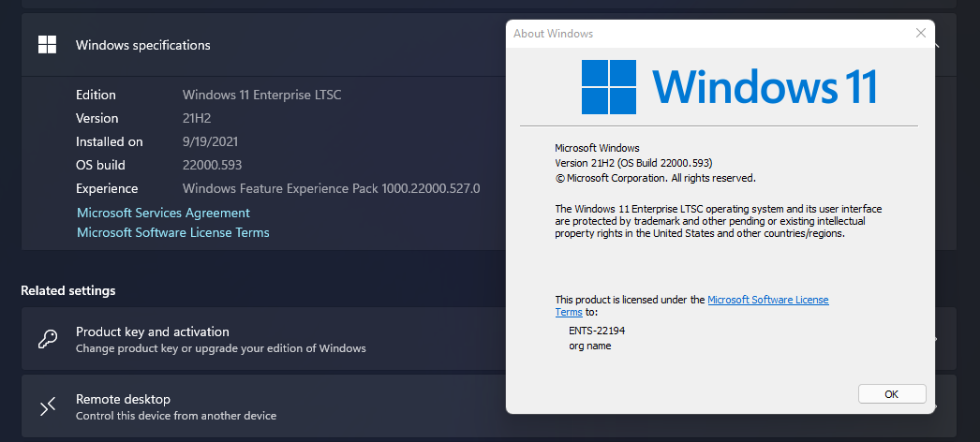Screen dimensions: 980x442
Task: Click the Windows 11 logo in About Windows
Action: pos(729,87)
